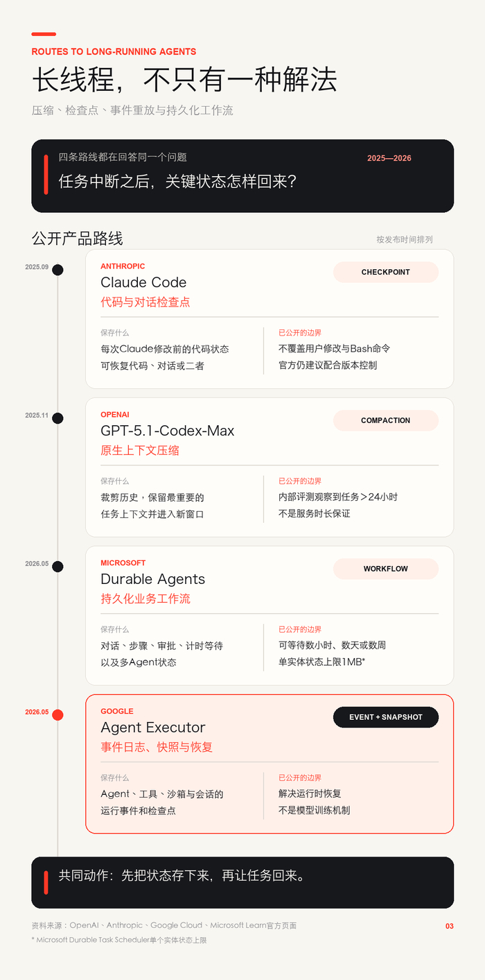The width and height of the screenshot is (485, 980).
Task: Click the note 按发布时间排列
Action: [405, 239]
